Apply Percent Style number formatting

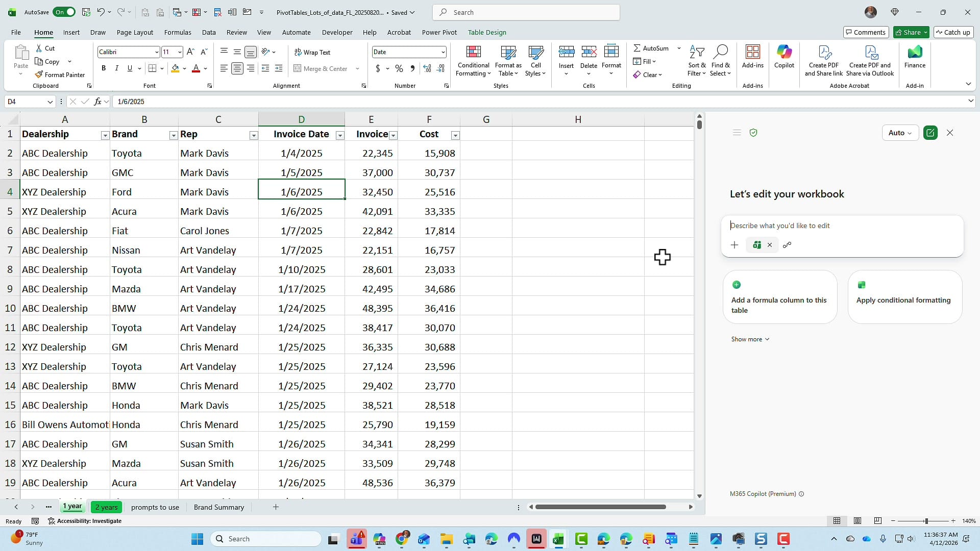coord(399,68)
